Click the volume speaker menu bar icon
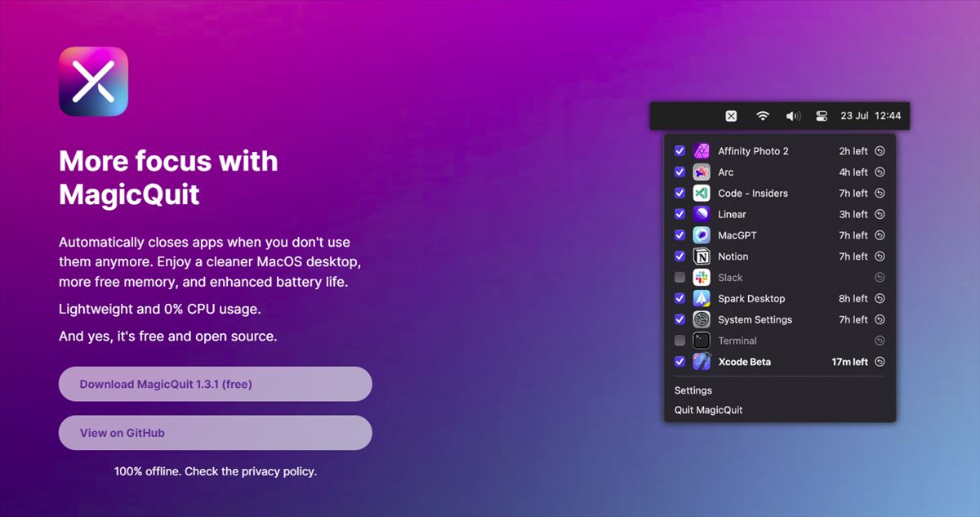The width and height of the screenshot is (980, 517). [x=793, y=116]
